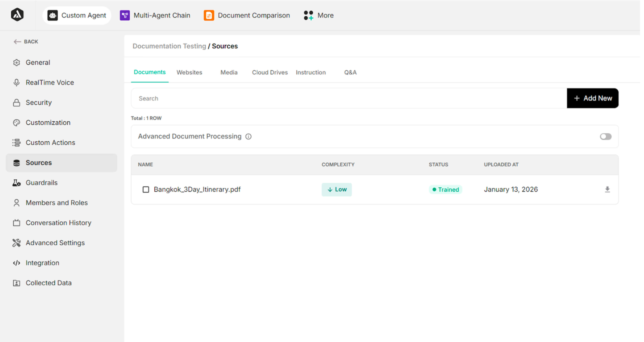This screenshot has width=644, height=342.
Task: Go back using the BACK link
Action: (26, 41)
